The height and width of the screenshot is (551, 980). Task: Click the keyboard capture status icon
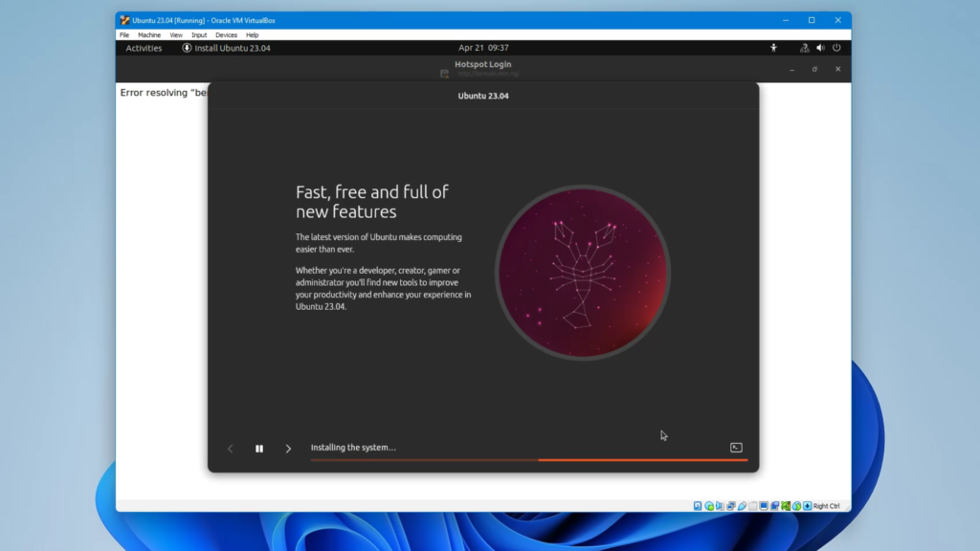point(808,506)
